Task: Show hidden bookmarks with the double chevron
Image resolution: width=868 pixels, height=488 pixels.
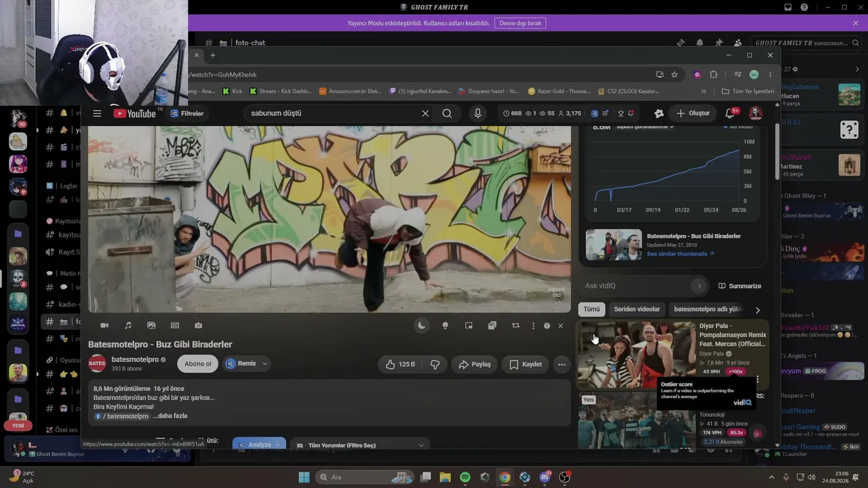Action: tap(704, 91)
